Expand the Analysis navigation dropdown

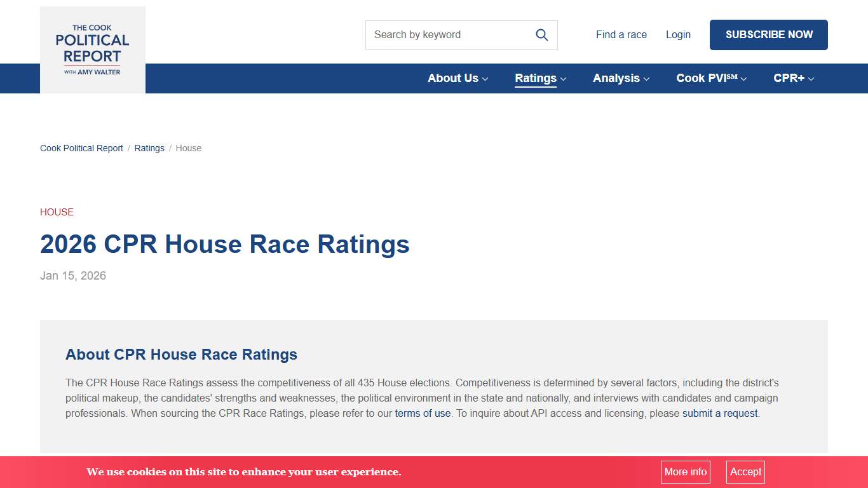pyautogui.click(x=646, y=79)
